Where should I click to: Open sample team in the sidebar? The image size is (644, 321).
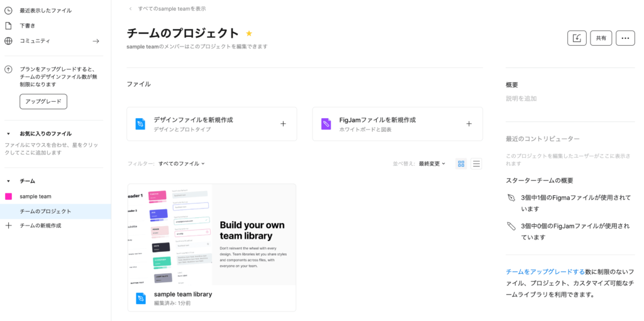click(x=35, y=197)
